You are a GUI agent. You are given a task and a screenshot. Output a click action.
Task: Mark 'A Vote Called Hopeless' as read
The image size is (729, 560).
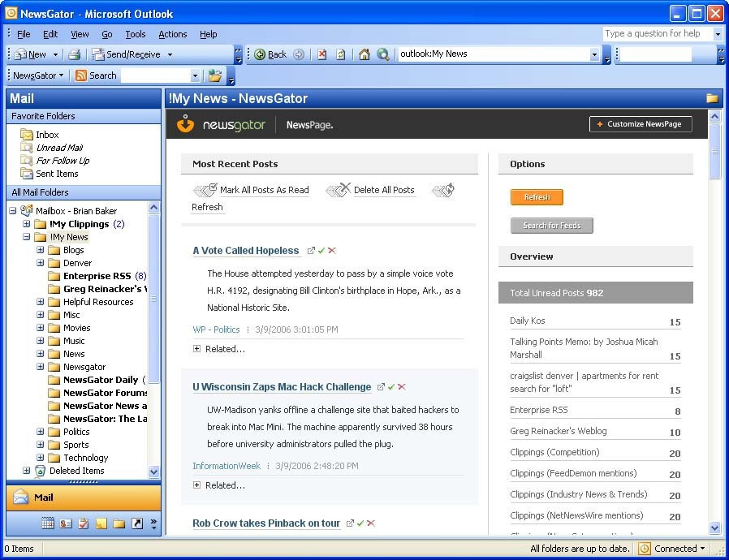point(321,251)
